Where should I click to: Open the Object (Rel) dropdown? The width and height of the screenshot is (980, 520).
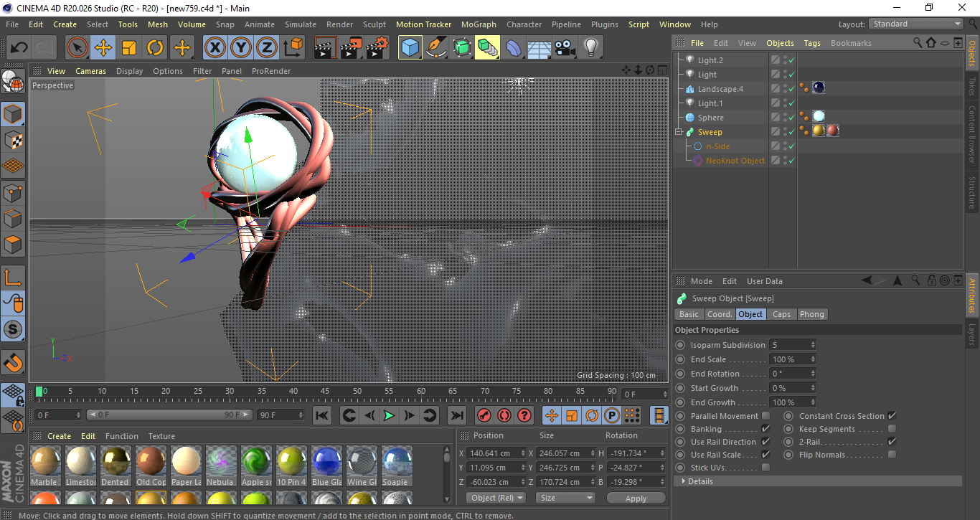pos(496,498)
